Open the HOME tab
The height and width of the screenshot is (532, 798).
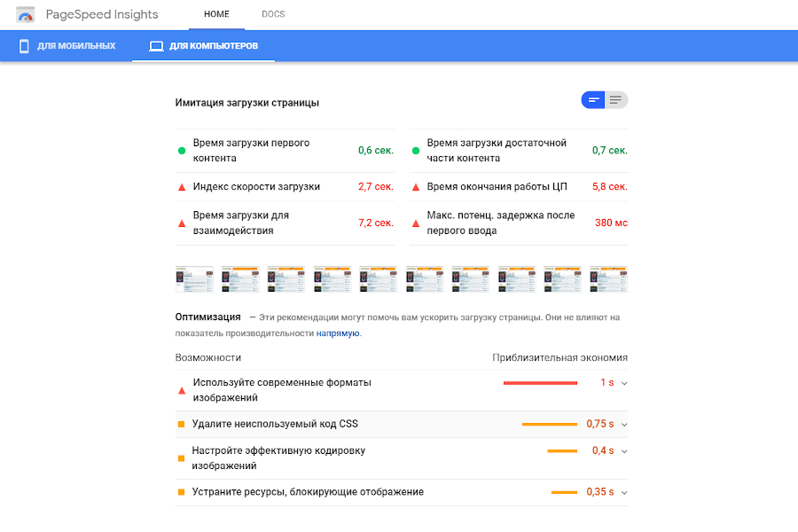point(216,15)
